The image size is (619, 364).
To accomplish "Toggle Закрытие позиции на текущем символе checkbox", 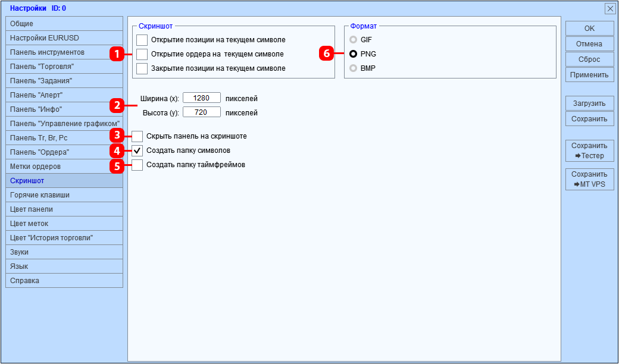I will tap(142, 68).
